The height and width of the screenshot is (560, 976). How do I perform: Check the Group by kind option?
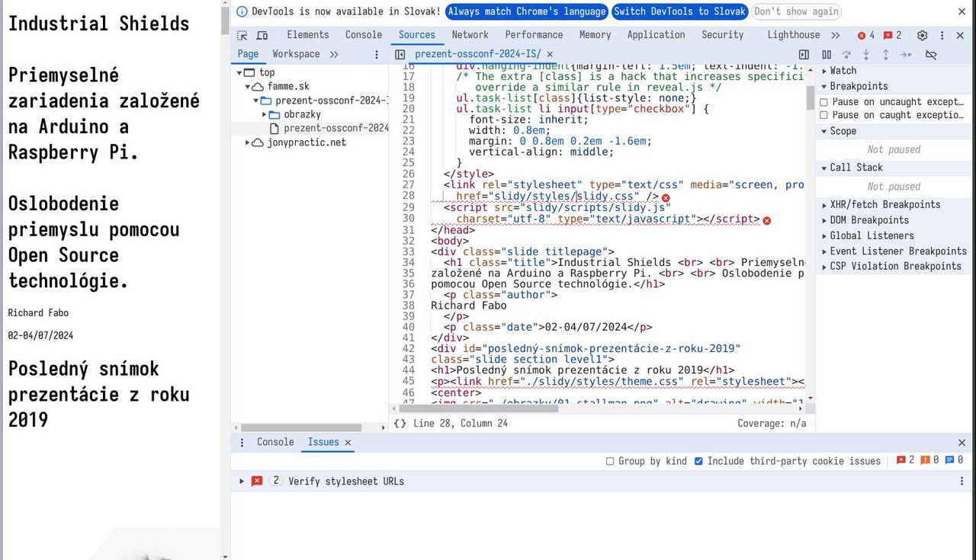coord(610,461)
